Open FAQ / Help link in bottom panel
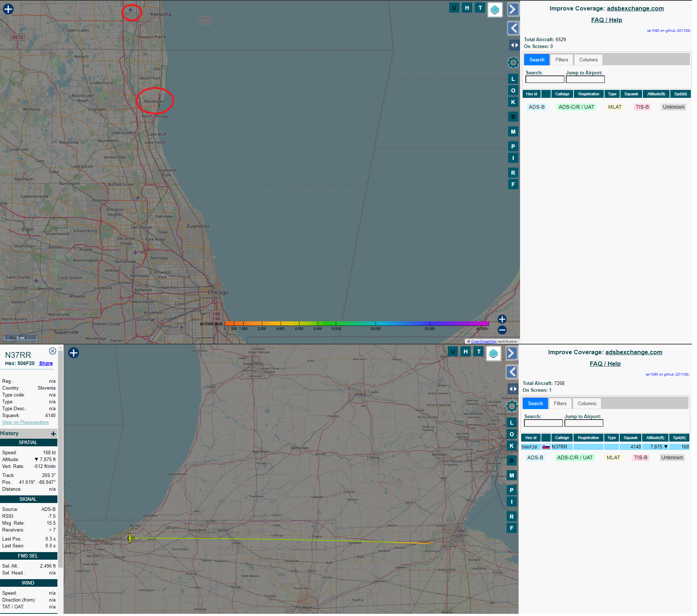Viewport: 697px width, 616px height. coord(605,364)
